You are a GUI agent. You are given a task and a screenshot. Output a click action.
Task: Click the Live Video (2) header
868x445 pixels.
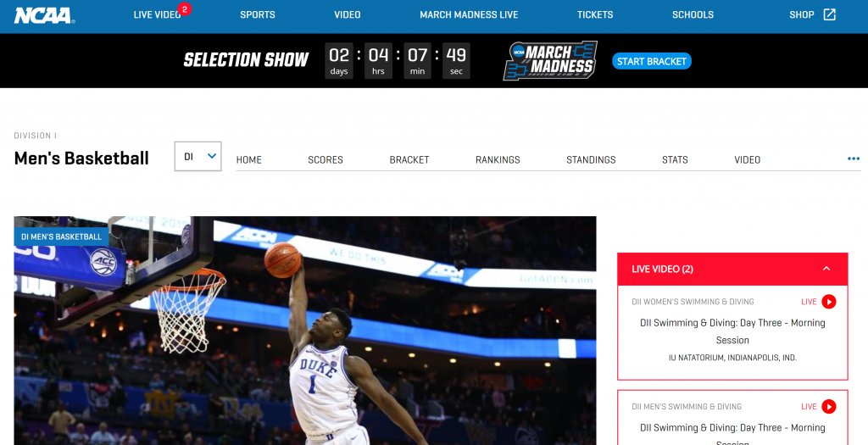click(x=732, y=269)
